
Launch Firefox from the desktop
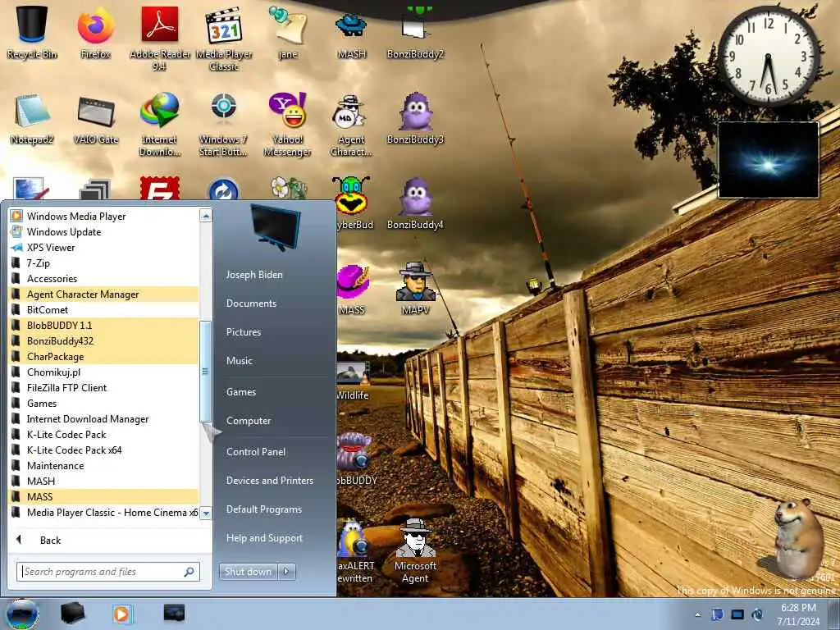pos(95,32)
